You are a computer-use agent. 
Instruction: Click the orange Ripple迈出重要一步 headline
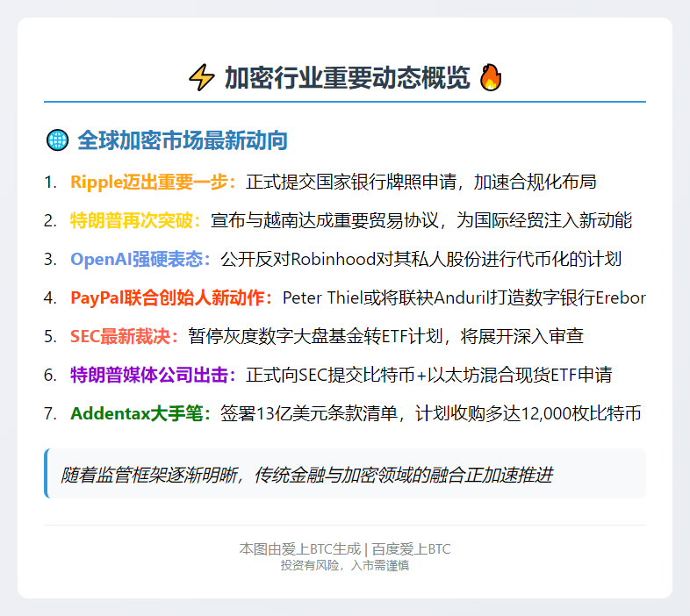[x=153, y=183]
